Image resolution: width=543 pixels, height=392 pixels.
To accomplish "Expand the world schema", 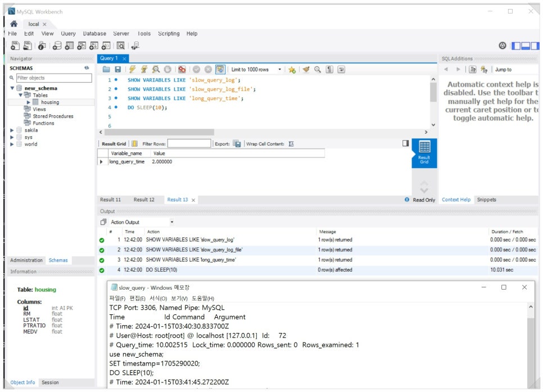I will (12, 144).
